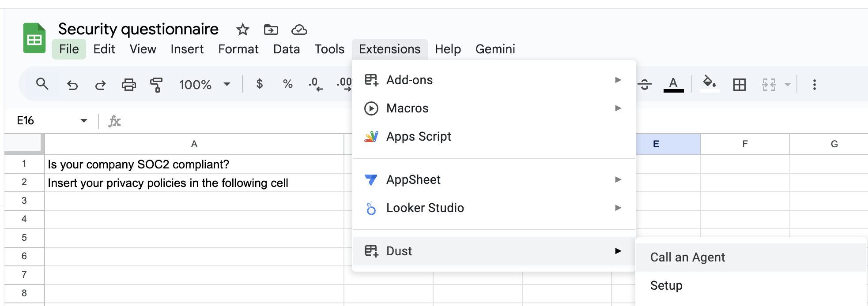Click the move to folder icon
This screenshot has width=868, height=306.
[271, 30]
